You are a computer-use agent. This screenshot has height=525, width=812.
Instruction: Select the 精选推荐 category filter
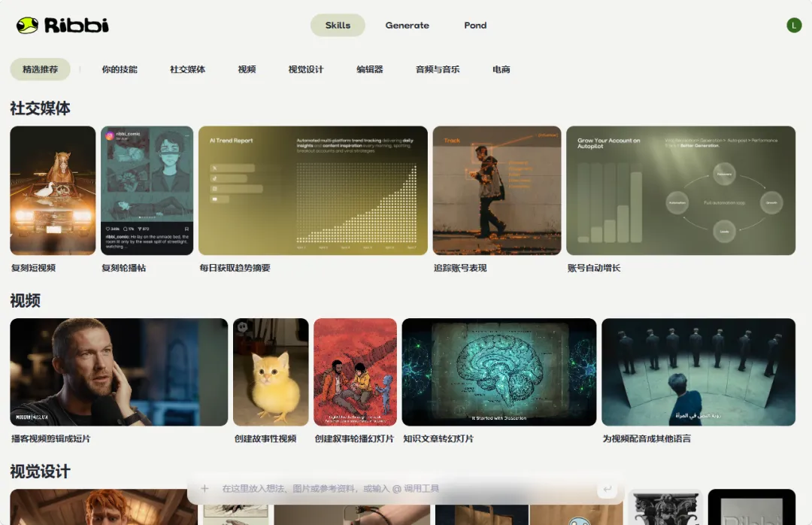click(x=40, y=69)
